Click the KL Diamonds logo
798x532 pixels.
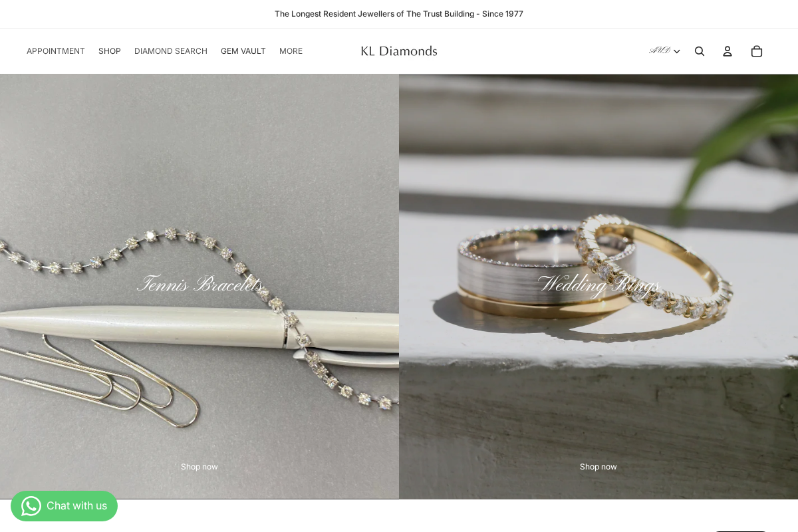point(399,51)
